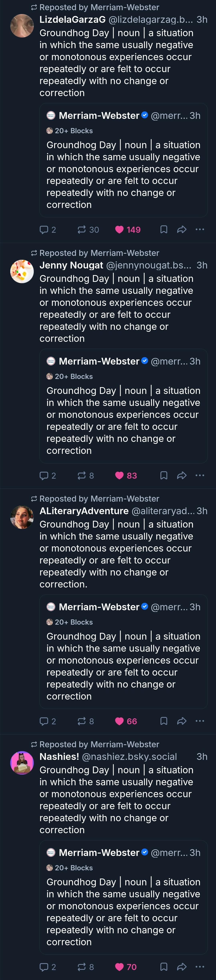Open more options on Jenny Nougat's post
The height and width of the screenshot is (980, 216).
(x=200, y=475)
